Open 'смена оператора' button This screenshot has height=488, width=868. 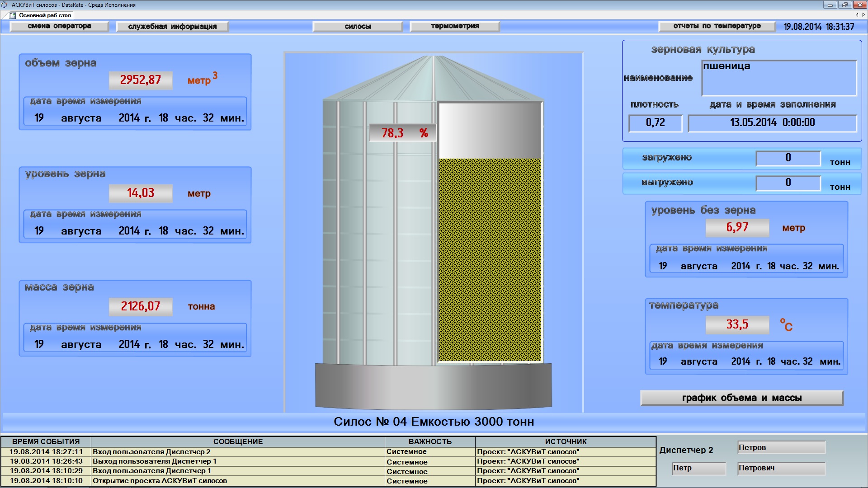(59, 26)
